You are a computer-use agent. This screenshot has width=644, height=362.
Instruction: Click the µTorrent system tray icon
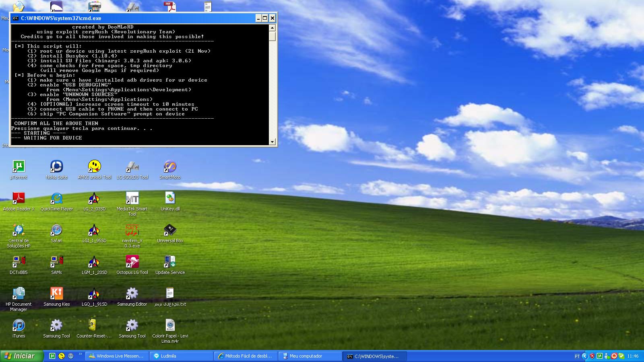click(600, 356)
